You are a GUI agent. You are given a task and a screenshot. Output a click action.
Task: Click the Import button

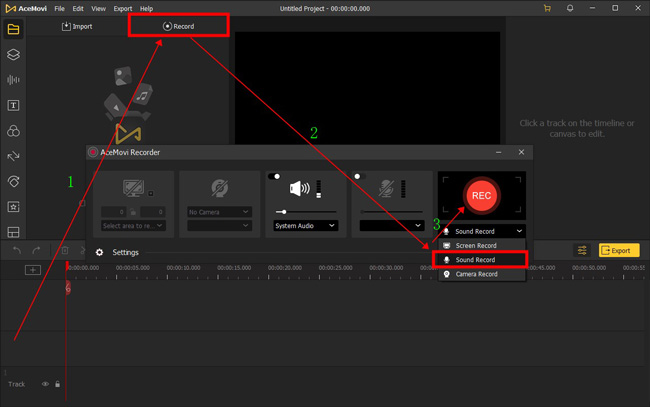click(77, 26)
